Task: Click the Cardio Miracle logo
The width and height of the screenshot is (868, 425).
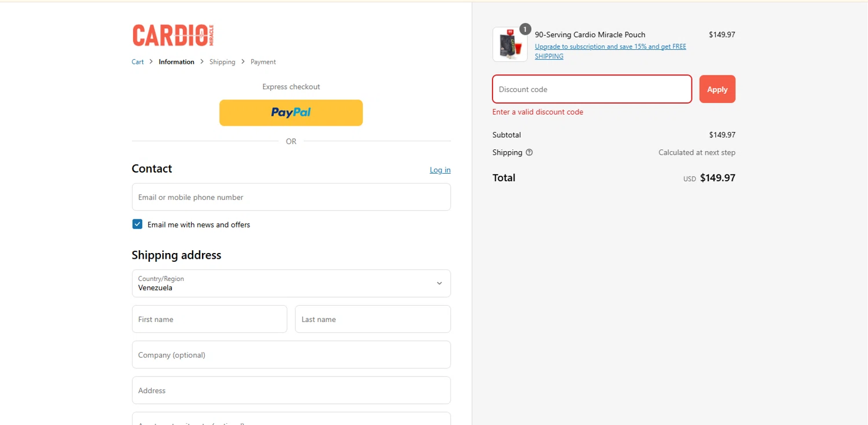Action: click(173, 35)
